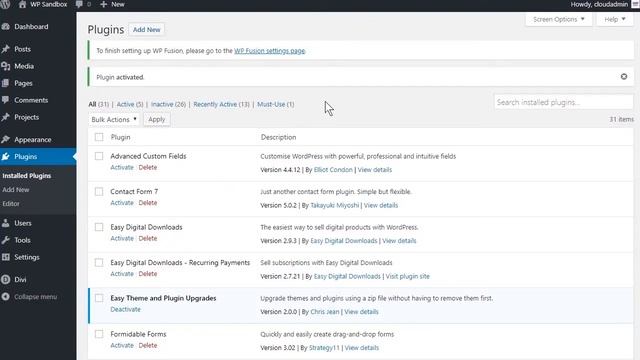Delete the Contact Form 7 plugin
The image size is (640, 360).
pos(148,203)
